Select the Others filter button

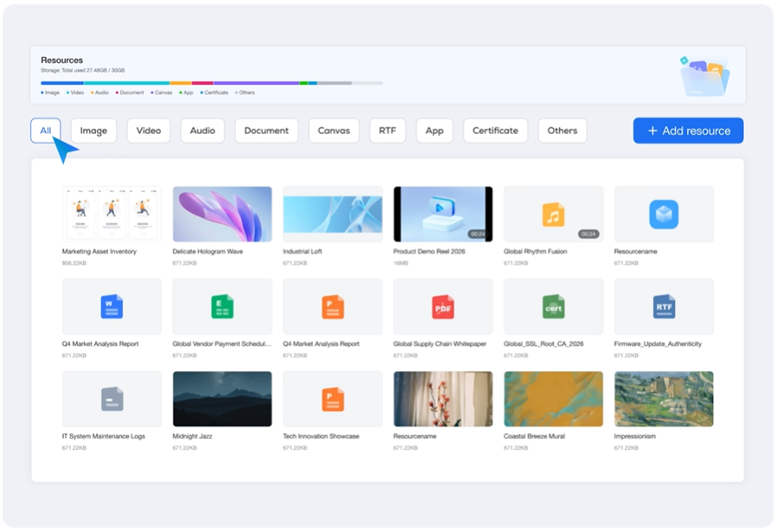[562, 131]
